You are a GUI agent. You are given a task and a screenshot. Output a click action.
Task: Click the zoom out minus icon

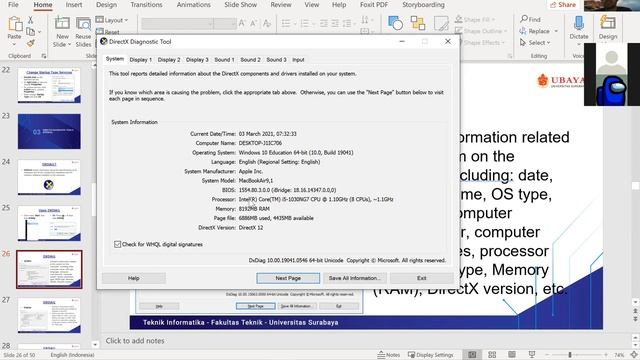(x=548, y=355)
